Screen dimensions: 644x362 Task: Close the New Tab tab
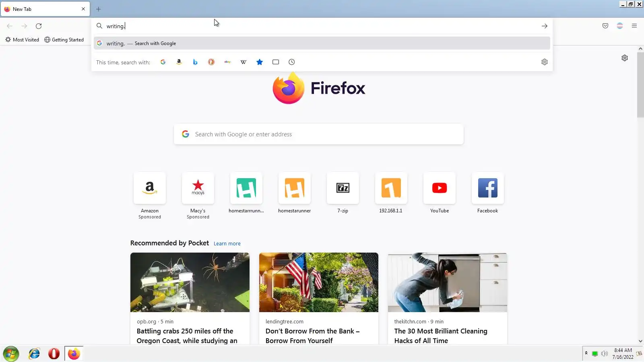click(x=83, y=9)
